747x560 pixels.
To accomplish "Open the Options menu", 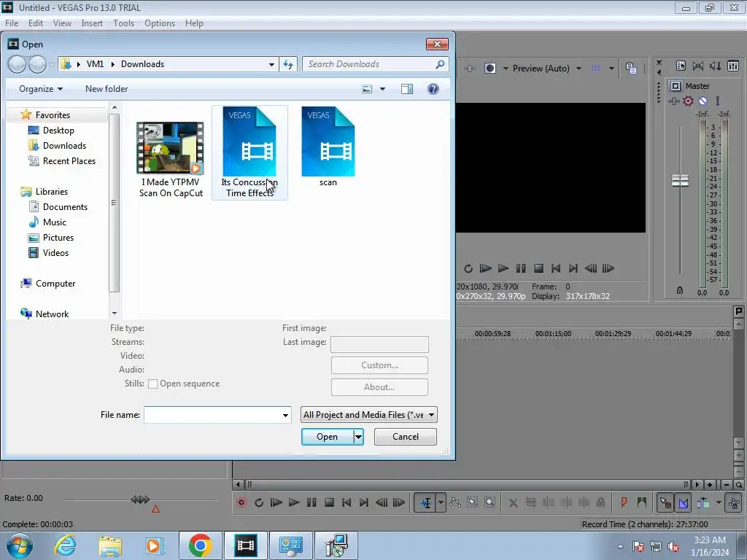I will [x=160, y=23].
